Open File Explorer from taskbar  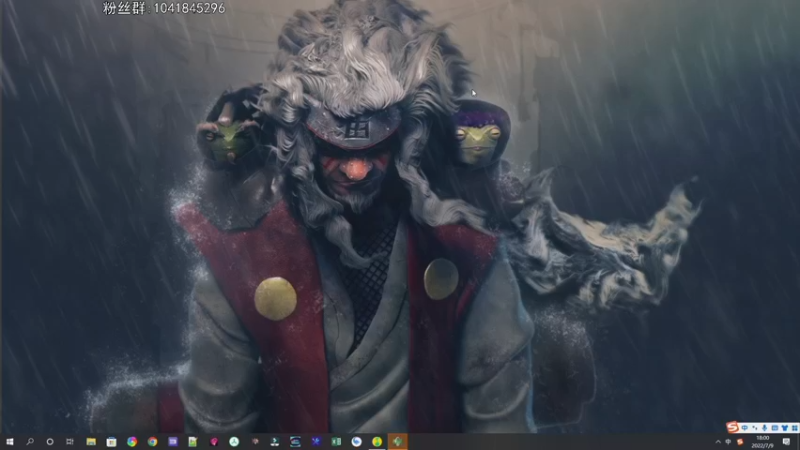pos(91,442)
